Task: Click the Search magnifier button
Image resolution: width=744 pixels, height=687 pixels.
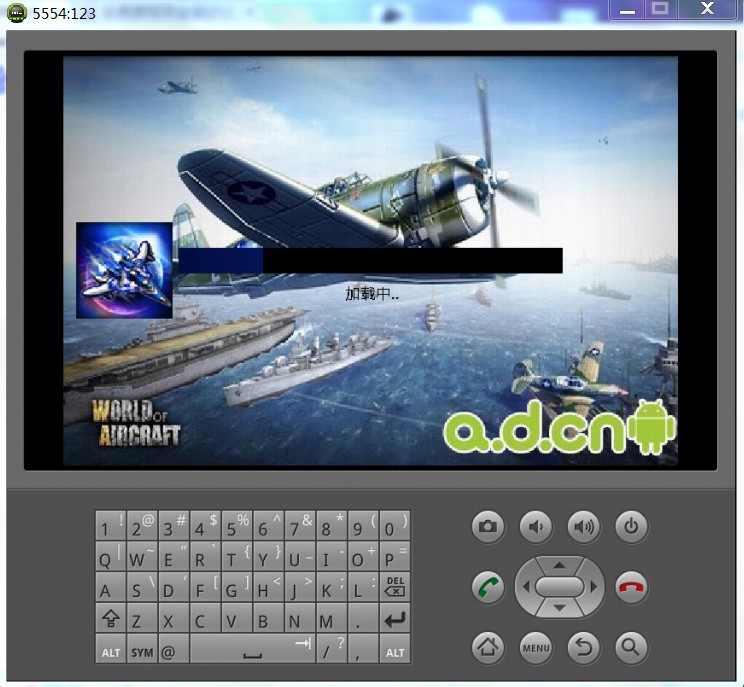Action: click(x=631, y=647)
